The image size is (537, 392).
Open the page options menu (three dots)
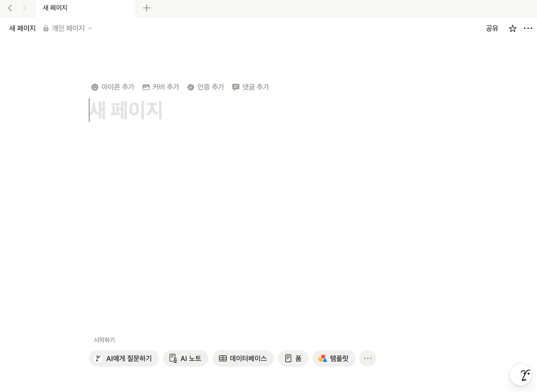(528, 28)
